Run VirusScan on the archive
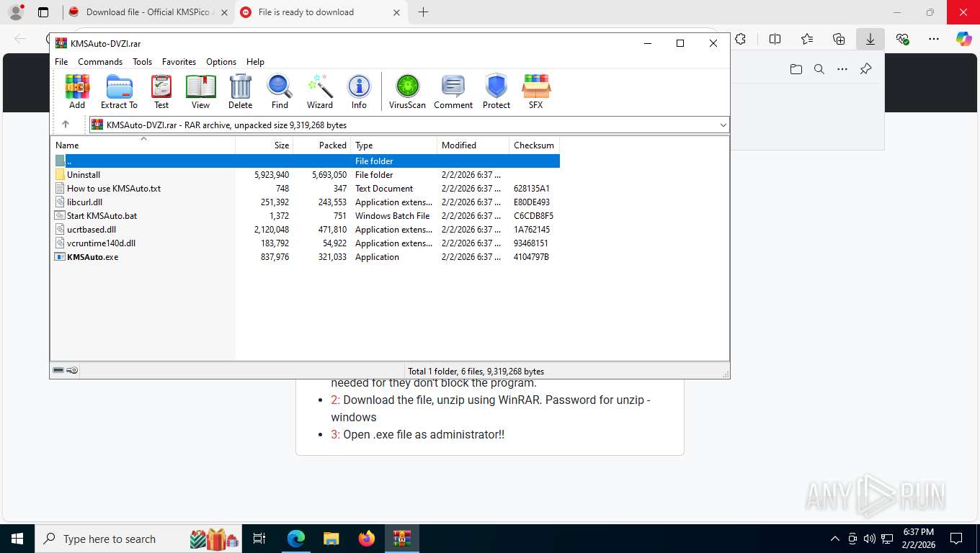The image size is (980, 553). click(407, 91)
